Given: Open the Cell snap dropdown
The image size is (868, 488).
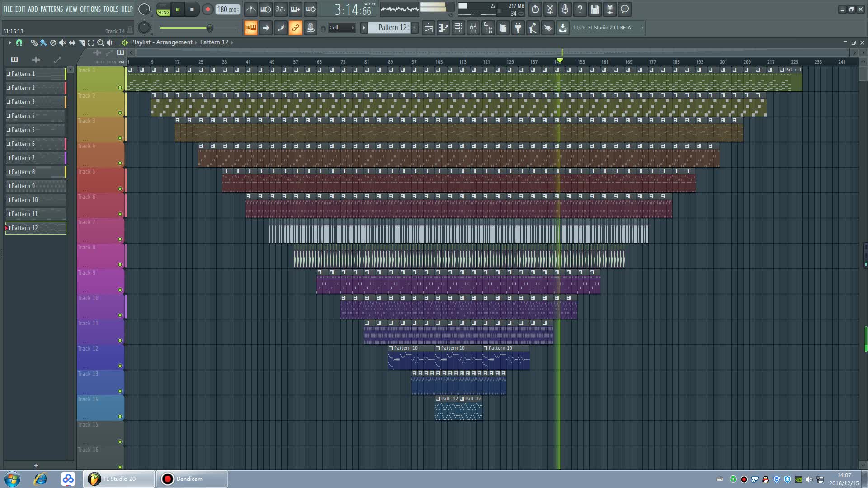Looking at the screenshot, I should [342, 28].
